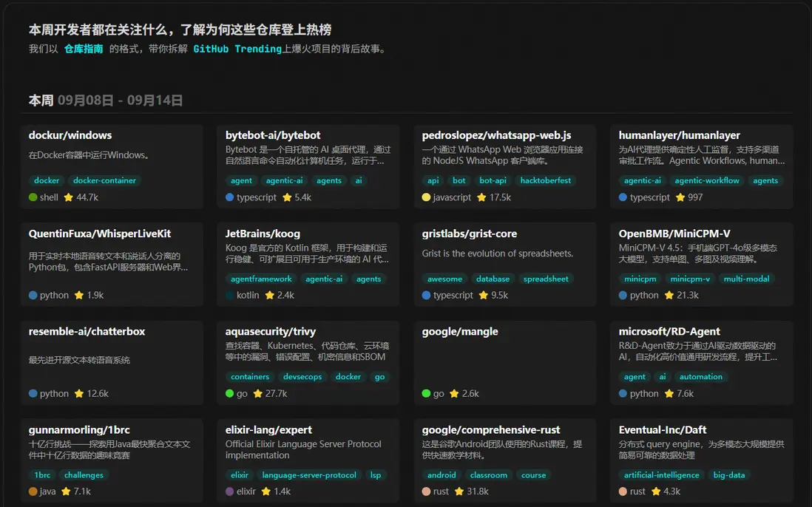Open the gristlabs/grist-core repository
Screen dimensions: 812x507
pos(469,234)
